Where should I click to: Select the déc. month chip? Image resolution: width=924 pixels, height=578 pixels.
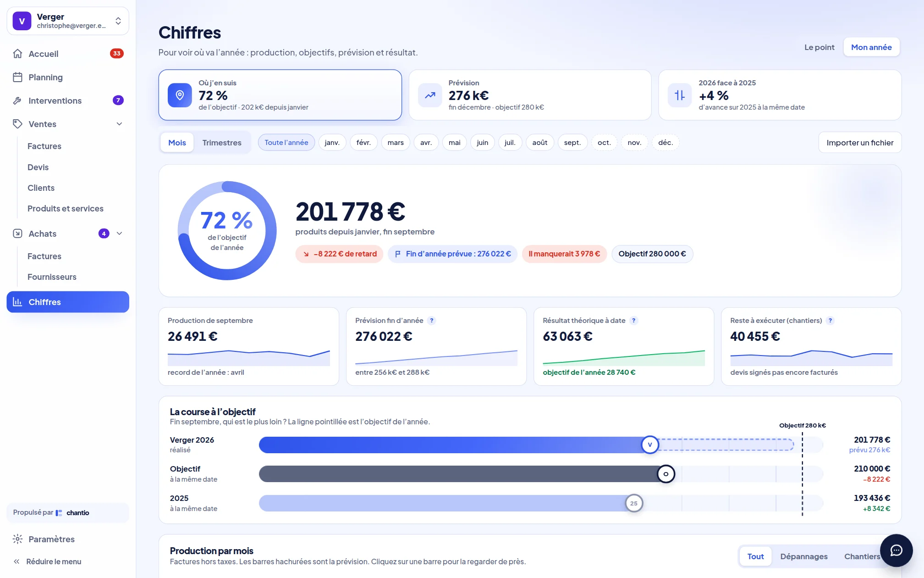click(x=665, y=143)
